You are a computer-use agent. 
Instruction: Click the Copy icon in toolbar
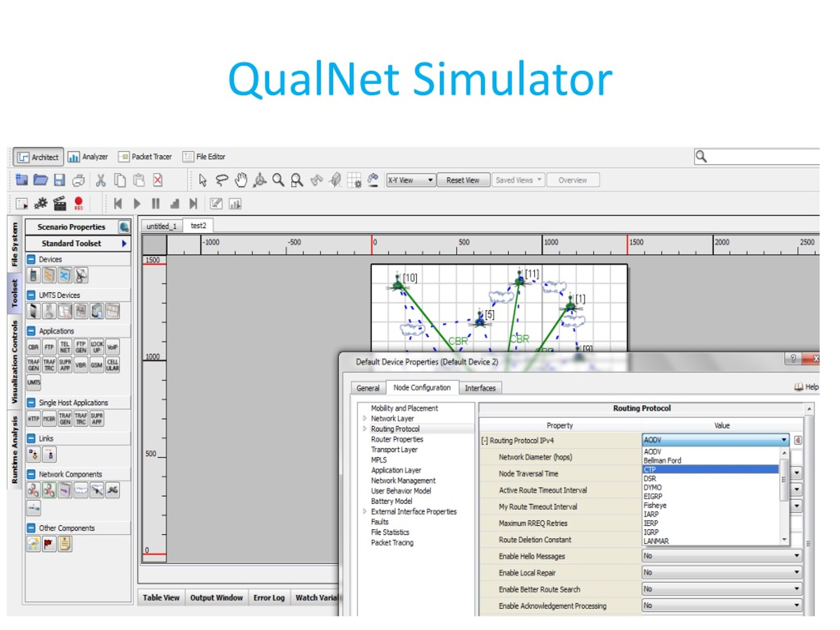pyautogui.click(x=120, y=180)
